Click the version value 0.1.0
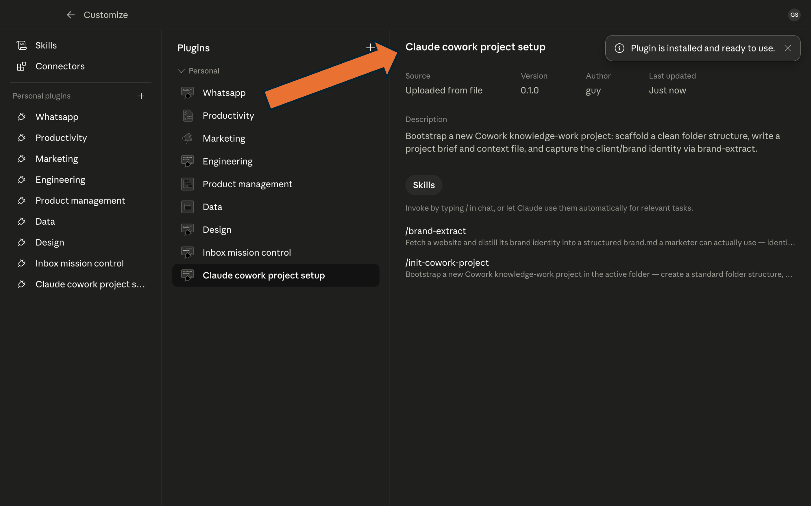Screen dimensions: 812x506 [x=529, y=90]
